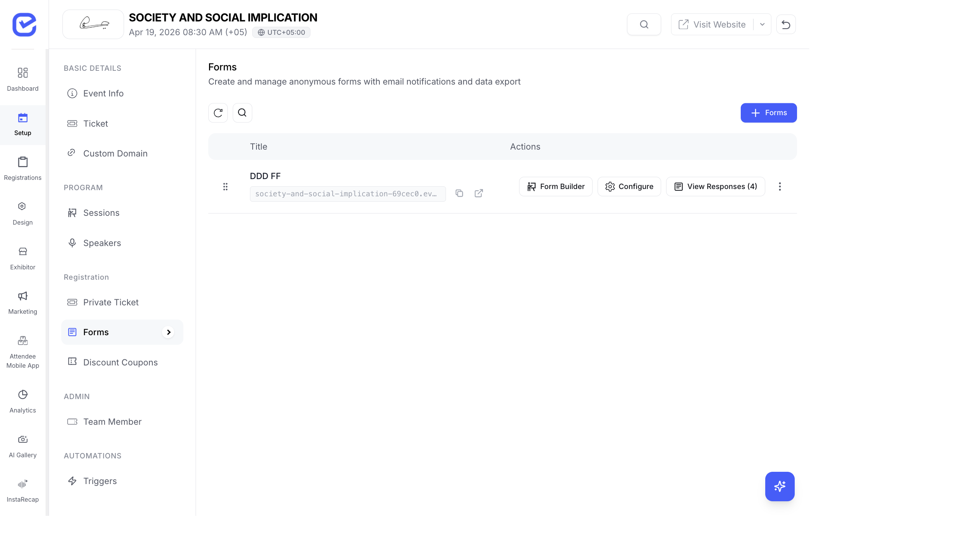Open InstaRecap section
The height and width of the screenshot is (551, 980).
[x=23, y=491]
